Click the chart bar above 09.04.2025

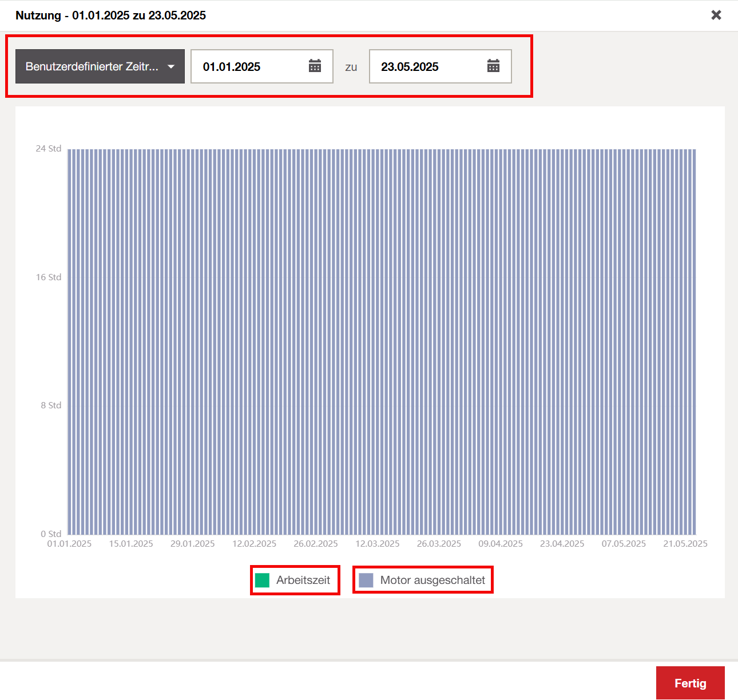point(501,343)
